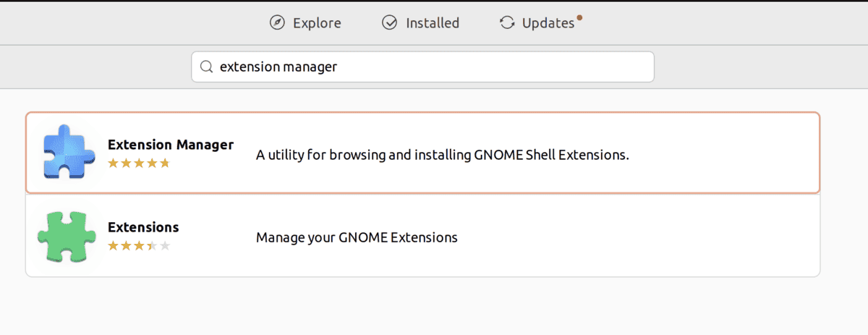This screenshot has height=335, width=868.
Task: Switch to the Installed tab
Action: (420, 23)
